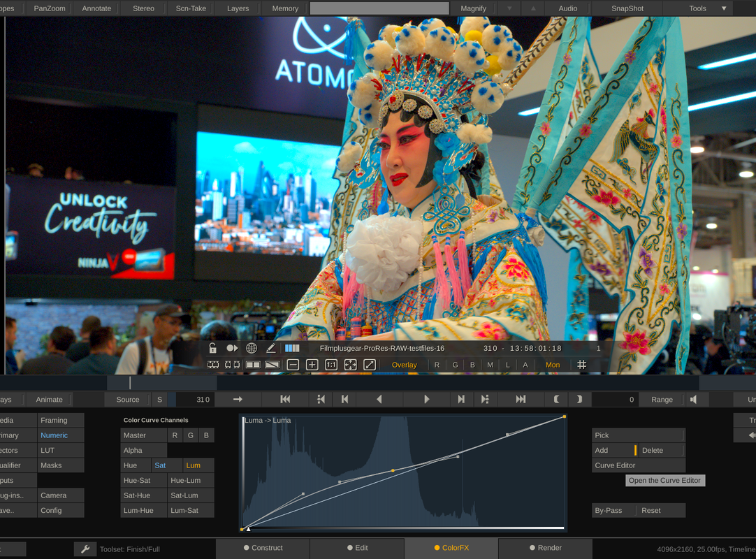756x559 pixels.
Task: Zoom in with the plus icon
Action: (x=312, y=365)
